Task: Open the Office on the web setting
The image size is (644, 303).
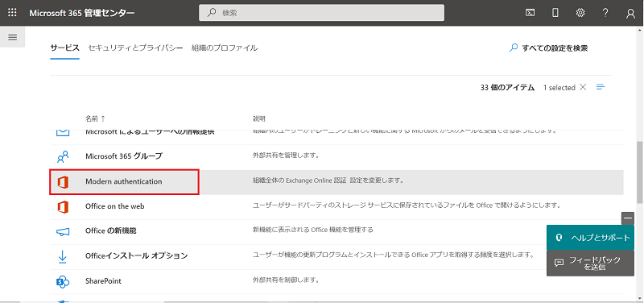Action: [114, 206]
